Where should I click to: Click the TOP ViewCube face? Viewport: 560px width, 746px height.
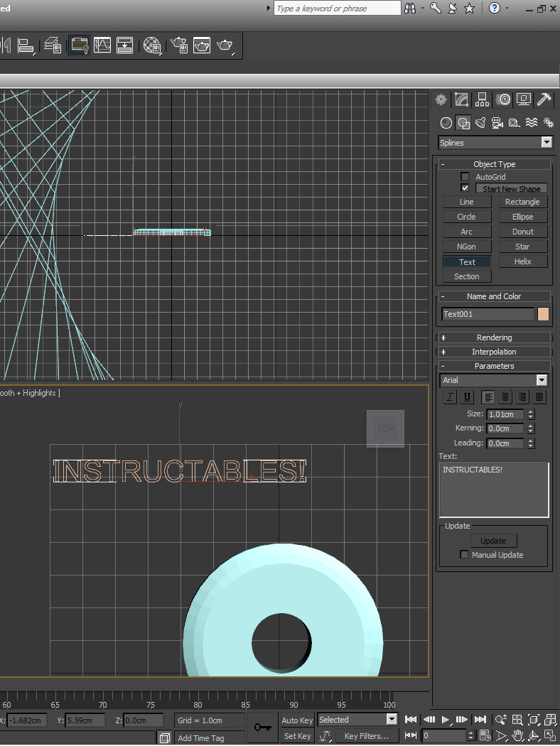pos(385,428)
